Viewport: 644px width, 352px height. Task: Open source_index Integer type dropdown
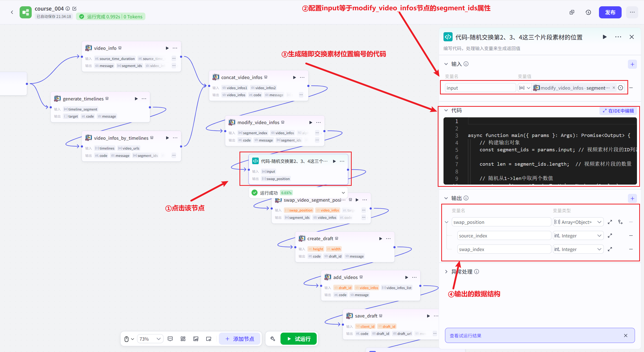click(578, 236)
